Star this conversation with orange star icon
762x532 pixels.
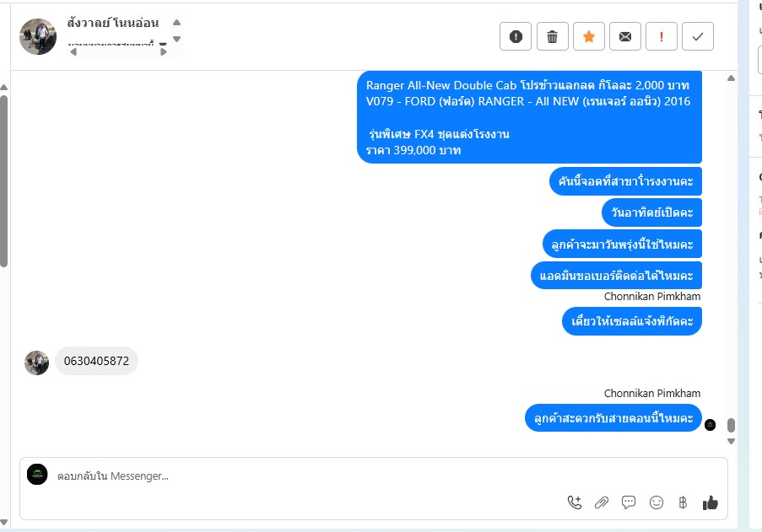pyautogui.click(x=588, y=36)
